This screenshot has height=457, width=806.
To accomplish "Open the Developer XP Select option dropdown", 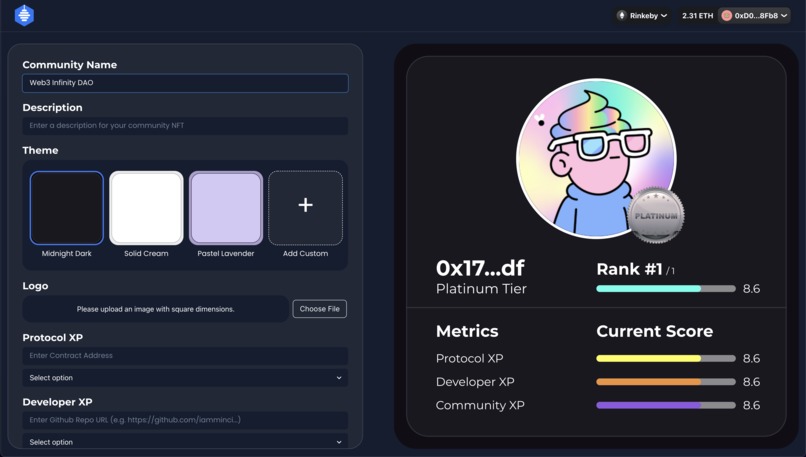I will click(x=185, y=442).
